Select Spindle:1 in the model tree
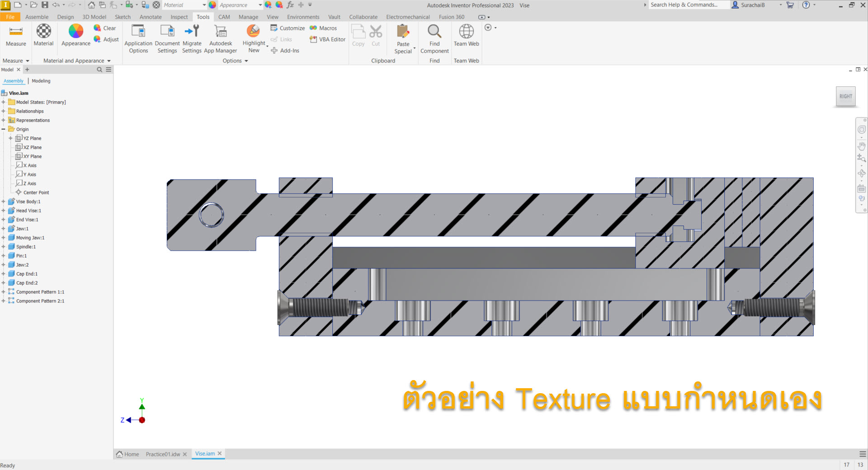Screen dimensions: 868x470 click(26, 247)
